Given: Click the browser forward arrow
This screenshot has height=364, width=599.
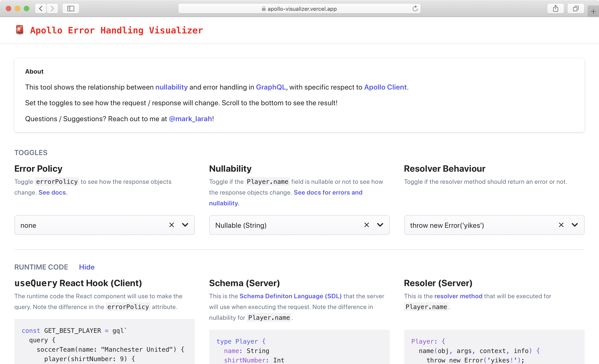Looking at the screenshot, I should [x=52, y=9].
